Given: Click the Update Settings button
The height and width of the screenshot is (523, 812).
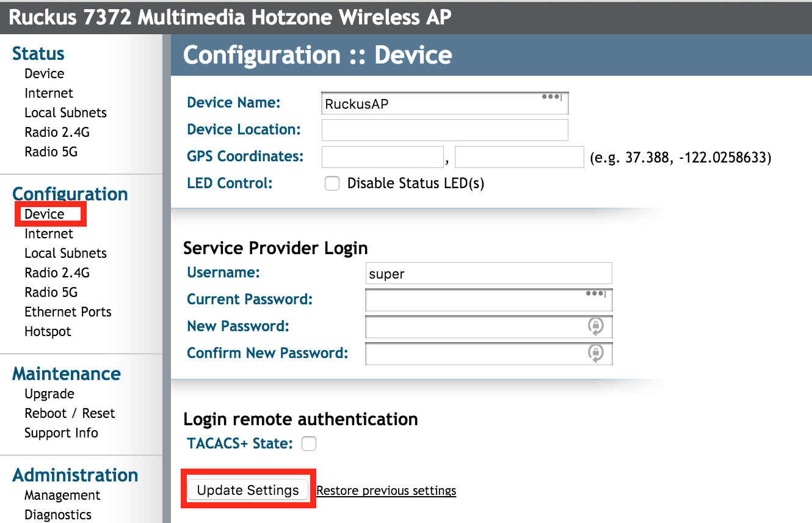Looking at the screenshot, I should tap(248, 490).
